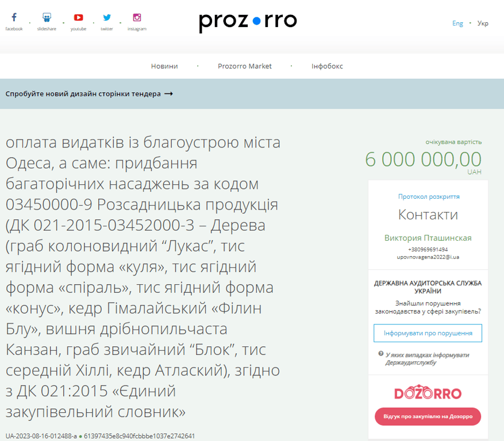
Task: Switch language to Eng
Action: click(457, 24)
